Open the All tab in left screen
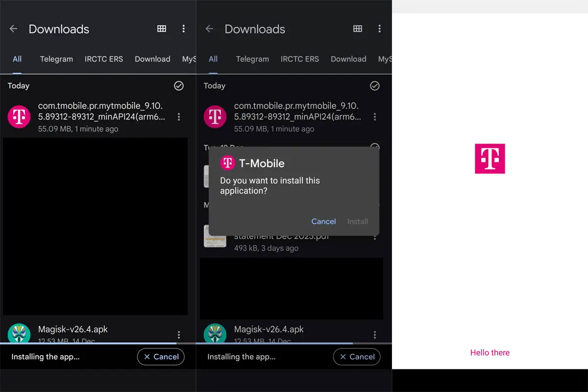 click(x=17, y=59)
